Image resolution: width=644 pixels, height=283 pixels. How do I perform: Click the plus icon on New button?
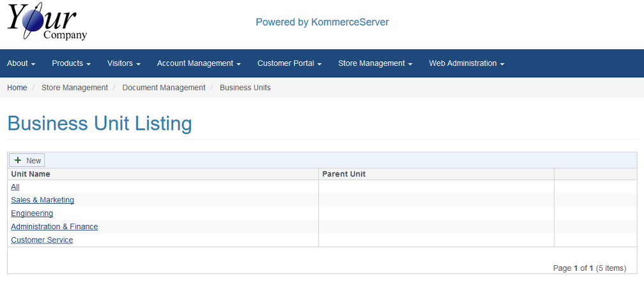pos(18,160)
